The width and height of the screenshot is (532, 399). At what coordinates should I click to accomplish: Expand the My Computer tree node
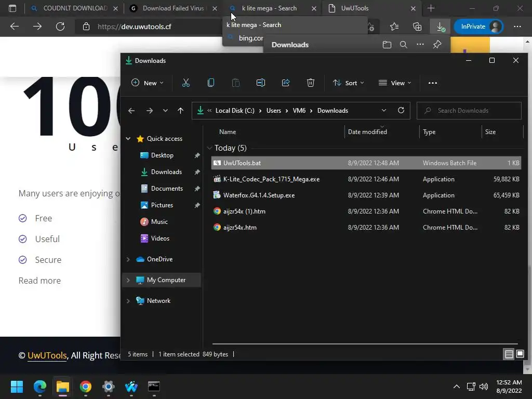(128, 280)
